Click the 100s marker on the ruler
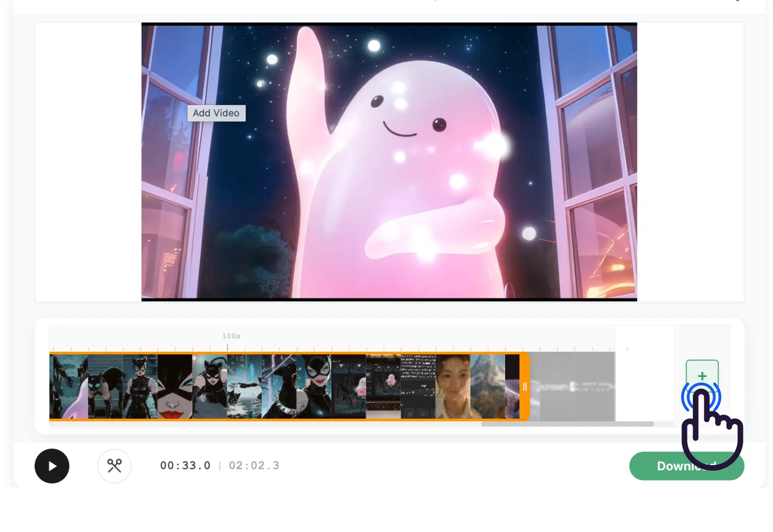773x532 pixels. pos(231,336)
